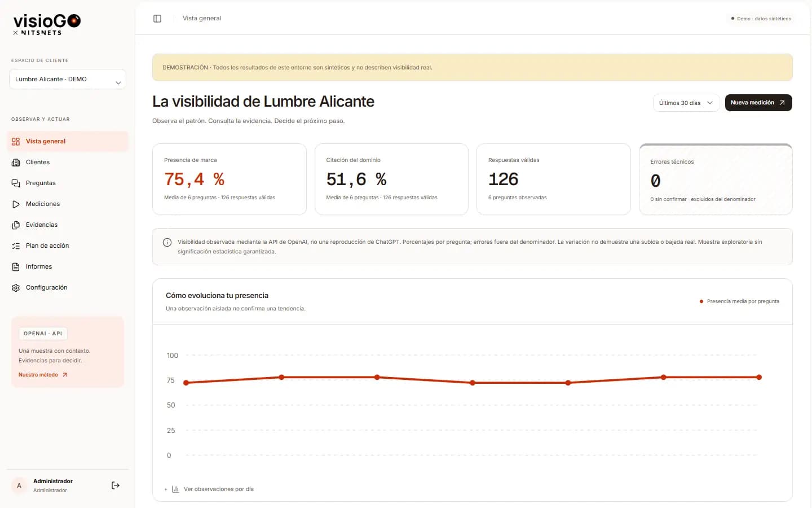Click the 126 value
Screen dimensions: 812x508
coord(504,179)
